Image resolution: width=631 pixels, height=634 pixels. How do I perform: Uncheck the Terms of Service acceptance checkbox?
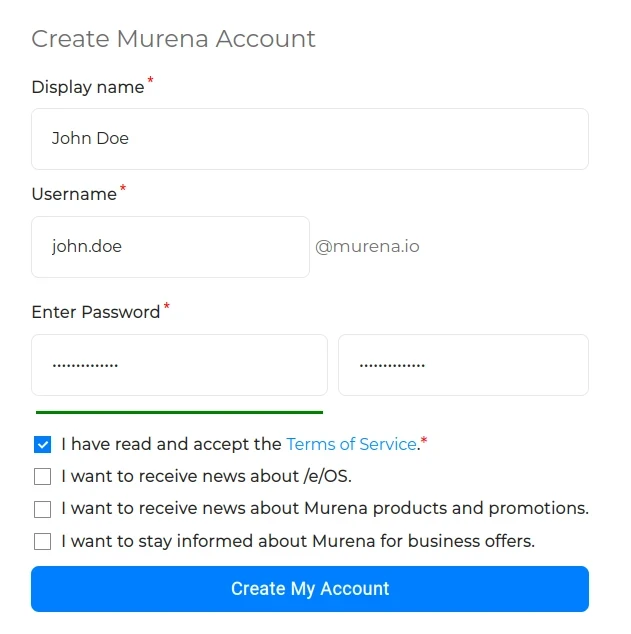[42, 444]
